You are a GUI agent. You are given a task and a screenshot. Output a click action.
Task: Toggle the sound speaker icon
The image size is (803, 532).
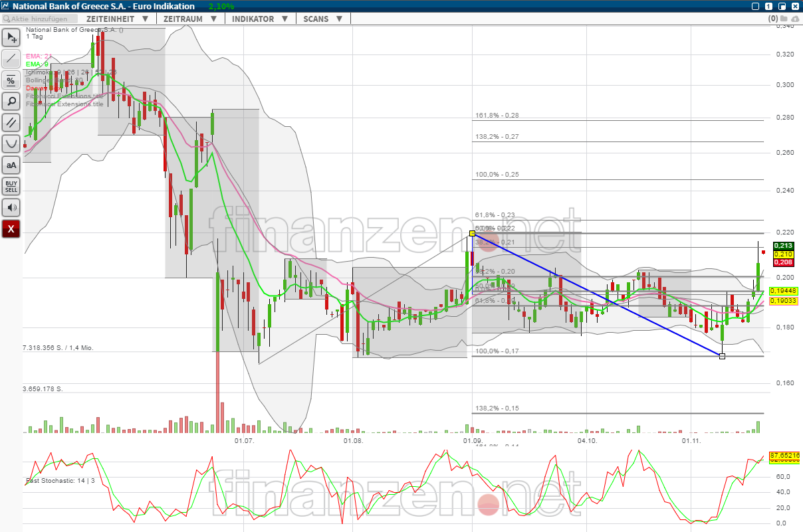11,208
